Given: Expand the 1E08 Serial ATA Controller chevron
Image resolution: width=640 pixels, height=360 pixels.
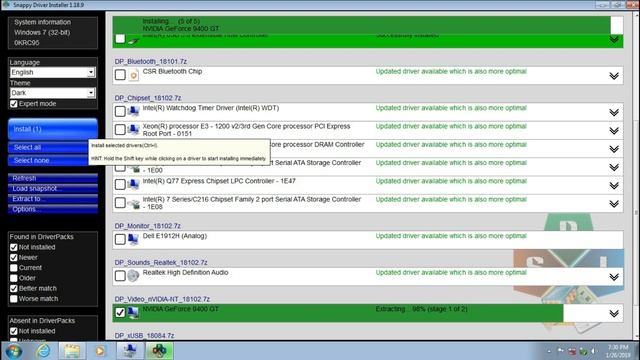Looking at the screenshot, I should (x=614, y=204).
